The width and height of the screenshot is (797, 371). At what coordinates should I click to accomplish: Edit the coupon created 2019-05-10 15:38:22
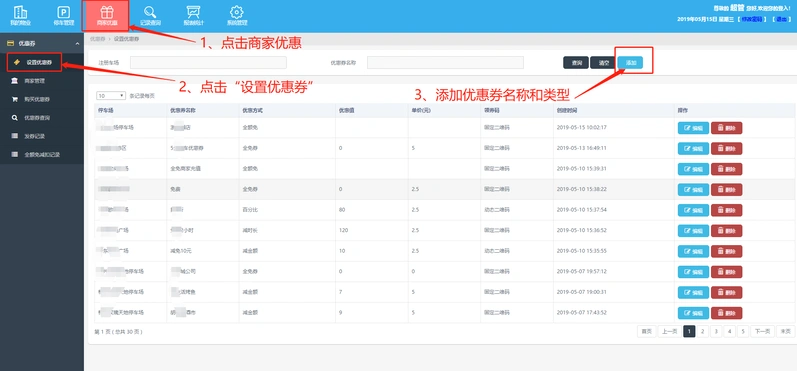pyautogui.click(x=693, y=190)
